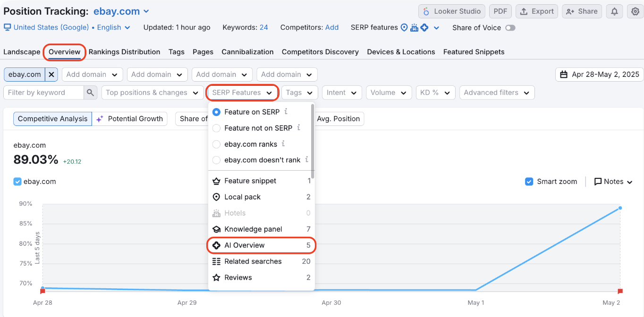Screen dimensions: 644x317
Task: Click the info icon beside Feature on SERP
Action: click(x=286, y=112)
